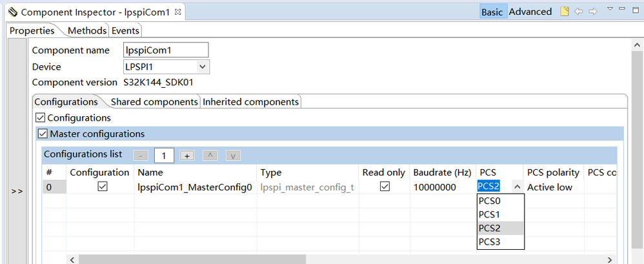Screen dimensions: 644x264
Task: Uncheck the Master configurations checkbox
Action: (43, 134)
